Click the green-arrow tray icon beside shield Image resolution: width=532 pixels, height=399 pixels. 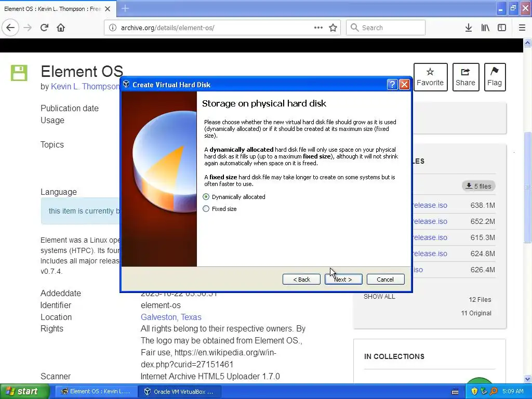coord(484,391)
